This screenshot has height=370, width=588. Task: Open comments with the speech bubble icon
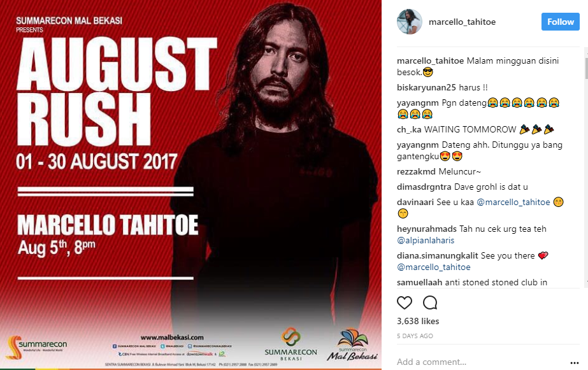[x=430, y=302]
